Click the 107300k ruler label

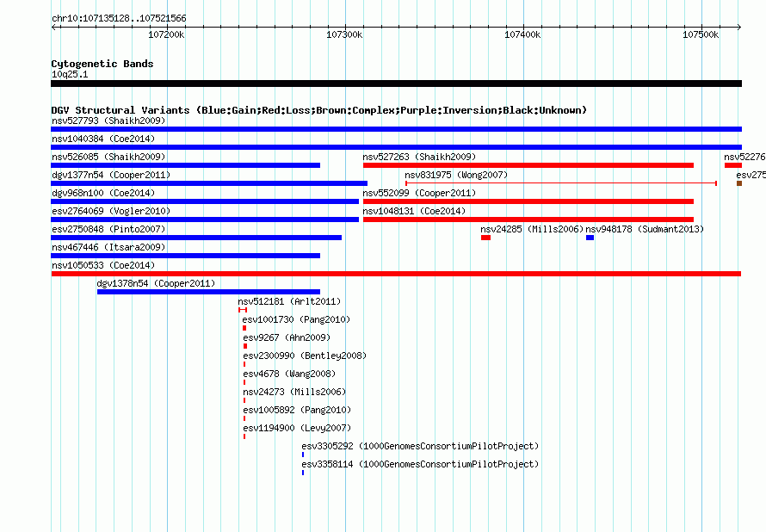[x=344, y=34]
